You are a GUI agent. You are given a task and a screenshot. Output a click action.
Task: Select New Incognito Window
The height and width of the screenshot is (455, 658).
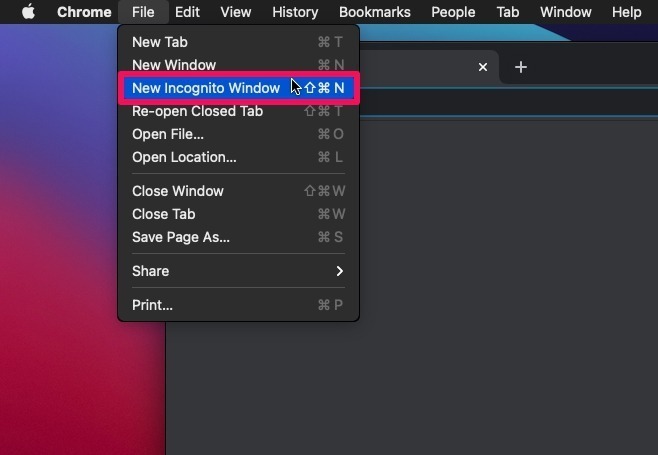238,88
